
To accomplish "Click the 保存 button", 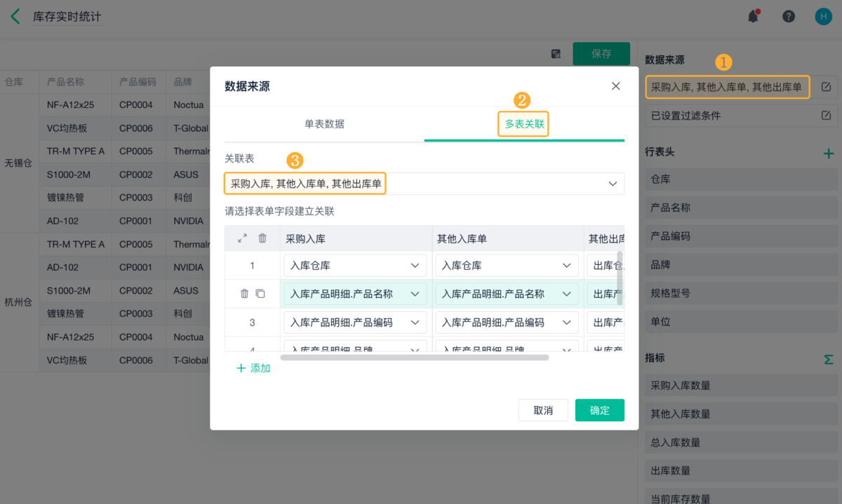I will coord(601,54).
